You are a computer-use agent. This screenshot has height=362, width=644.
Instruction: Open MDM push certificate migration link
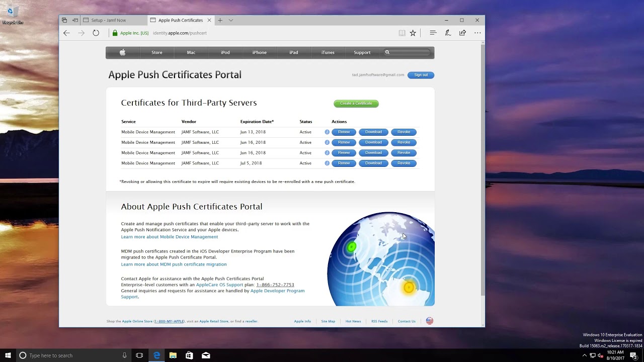(x=174, y=264)
